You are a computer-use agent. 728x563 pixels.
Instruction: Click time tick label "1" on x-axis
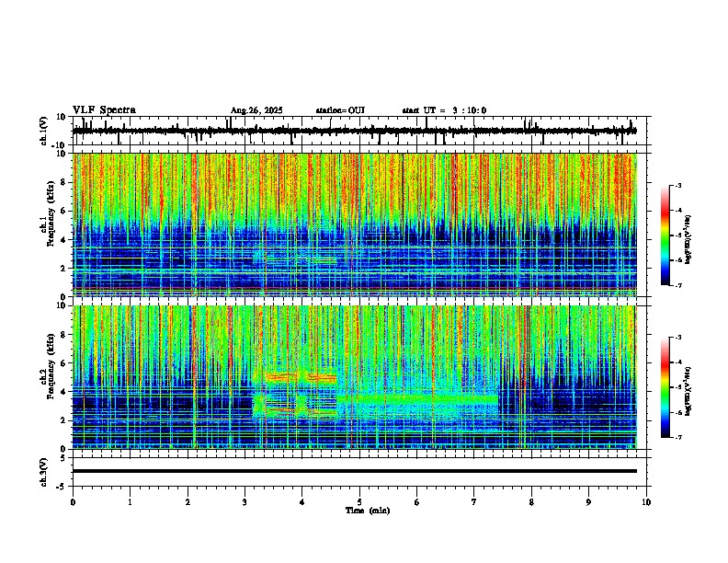coord(130,502)
